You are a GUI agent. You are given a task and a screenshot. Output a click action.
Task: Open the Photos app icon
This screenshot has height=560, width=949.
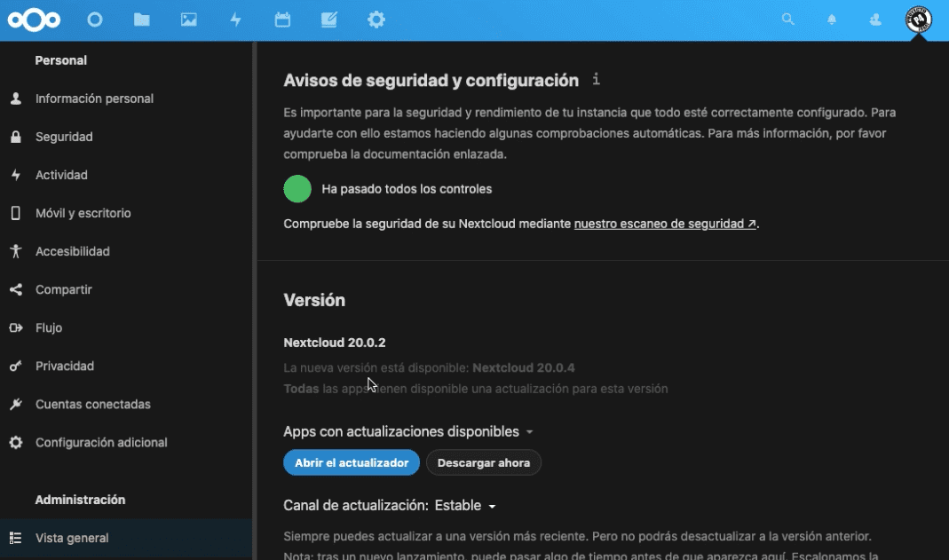click(188, 19)
